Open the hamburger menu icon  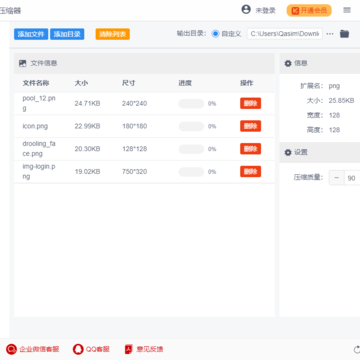point(347,10)
